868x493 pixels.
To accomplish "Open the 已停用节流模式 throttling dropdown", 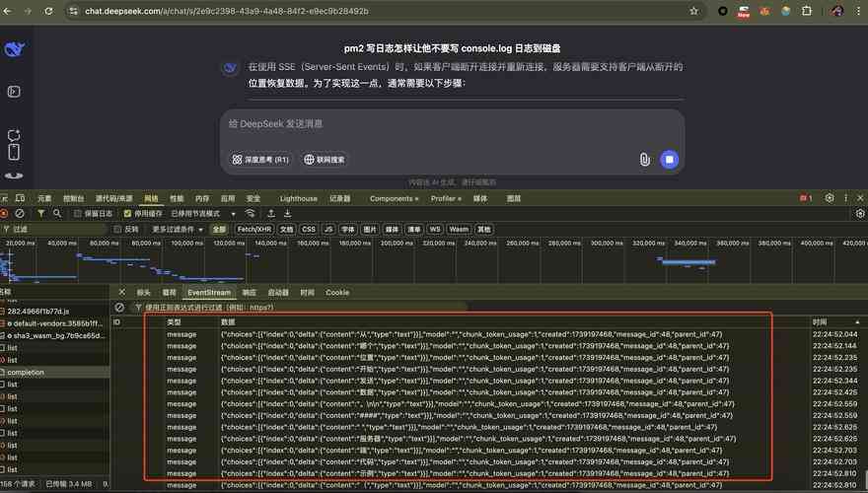I will (203, 213).
